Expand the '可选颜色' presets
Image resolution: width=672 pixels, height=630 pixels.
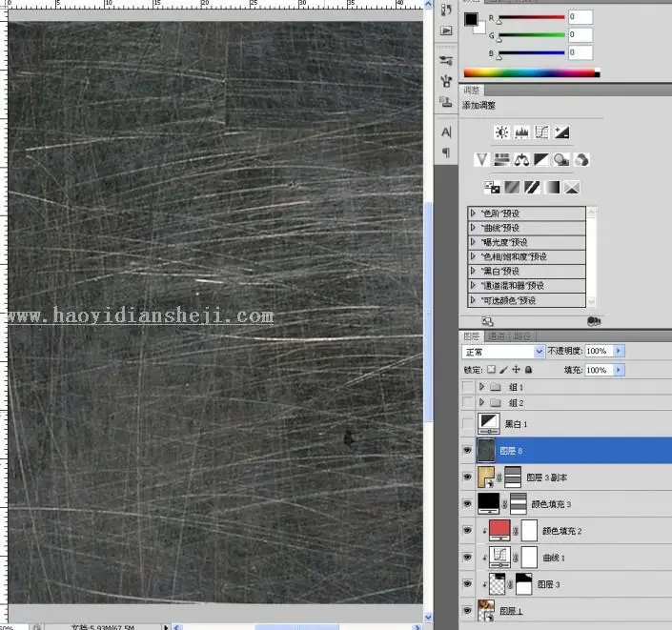pyautogui.click(x=473, y=300)
